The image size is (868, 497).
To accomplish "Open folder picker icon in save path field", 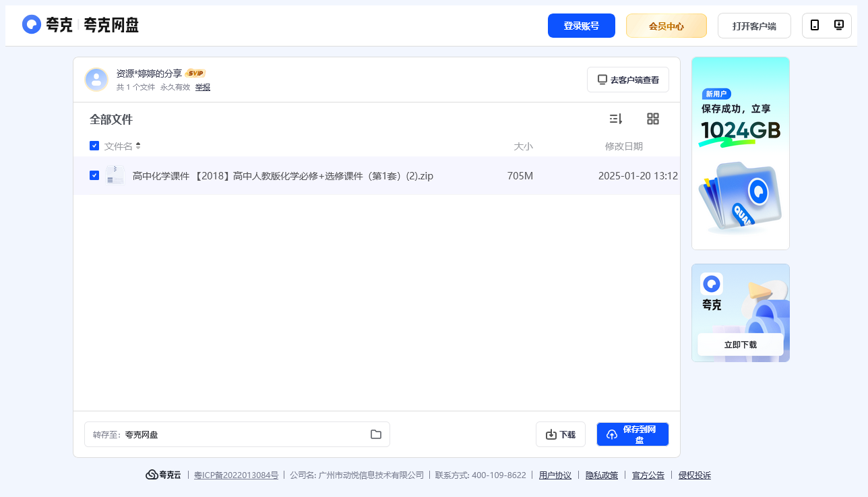I will [x=376, y=434].
